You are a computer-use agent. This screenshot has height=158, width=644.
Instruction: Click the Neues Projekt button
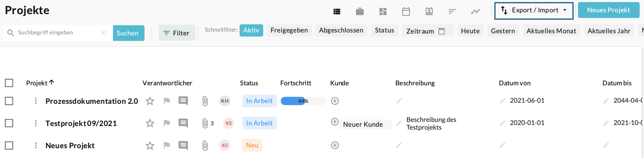(608, 10)
